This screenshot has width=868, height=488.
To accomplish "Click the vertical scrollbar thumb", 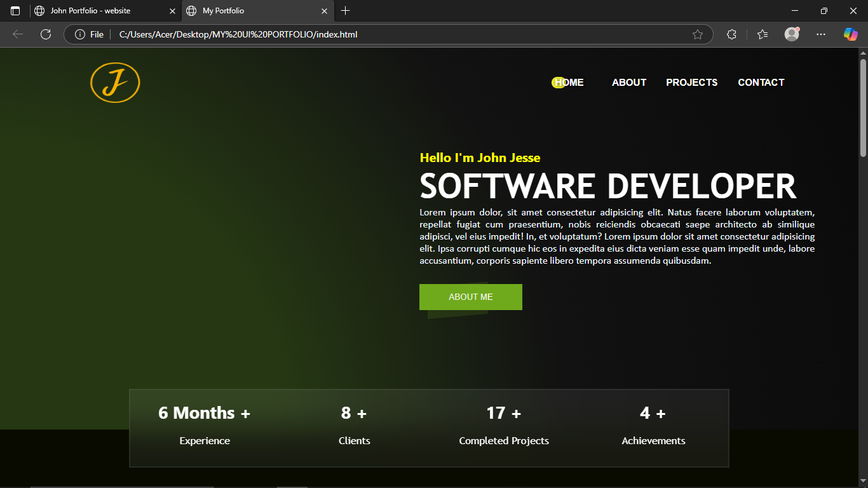I will [863, 107].
